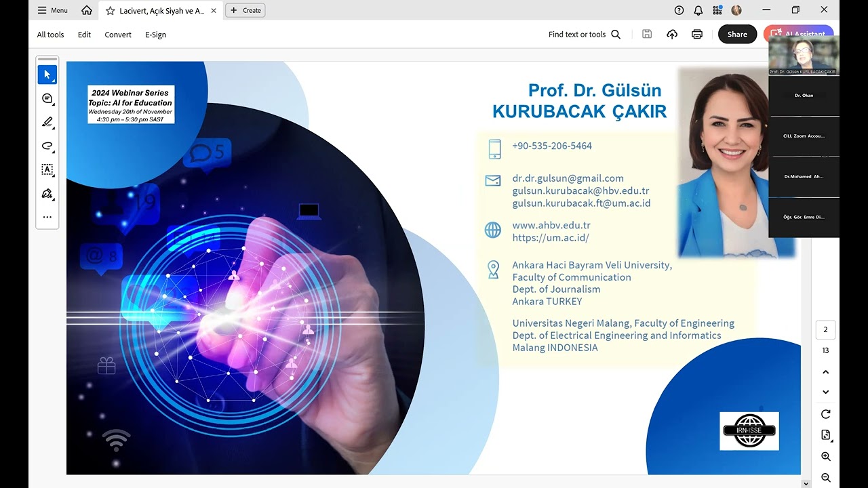Click the Create button
The height and width of the screenshot is (488, 868).
tap(245, 10)
